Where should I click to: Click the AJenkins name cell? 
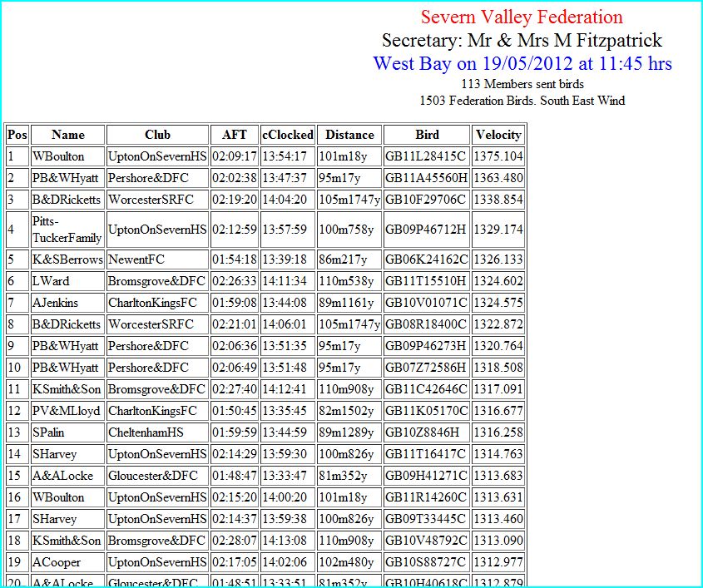click(67, 303)
